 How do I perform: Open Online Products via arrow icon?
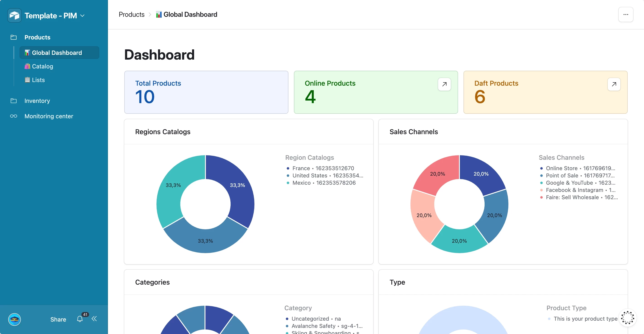(444, 84)
